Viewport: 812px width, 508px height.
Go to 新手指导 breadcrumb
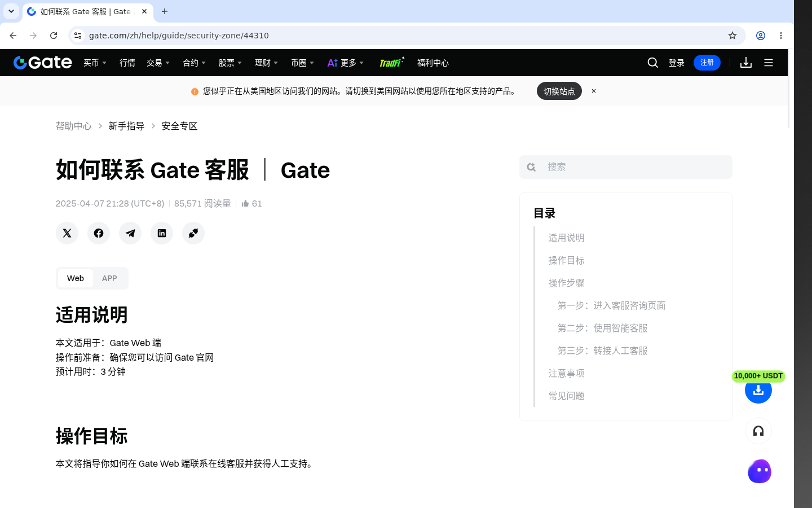126,126
